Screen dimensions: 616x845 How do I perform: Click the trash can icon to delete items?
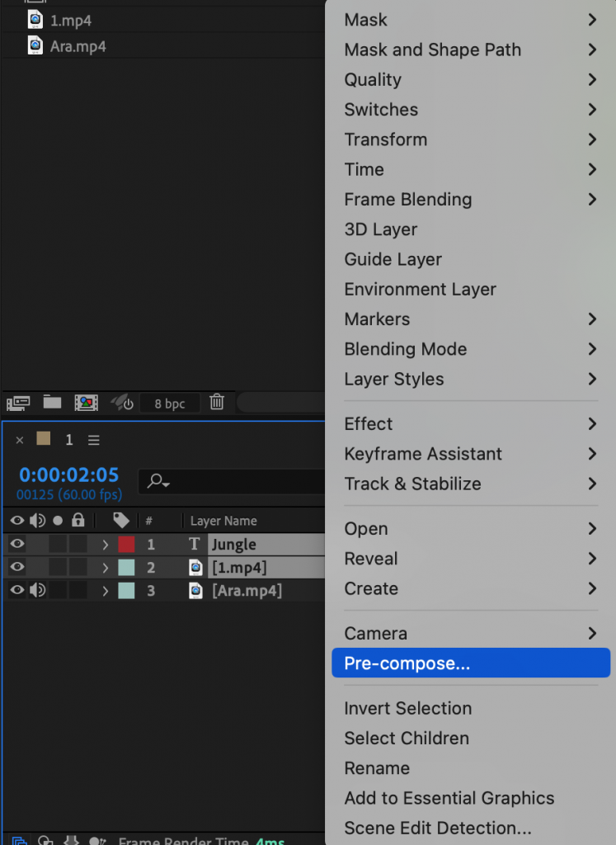tap(217, 403)
